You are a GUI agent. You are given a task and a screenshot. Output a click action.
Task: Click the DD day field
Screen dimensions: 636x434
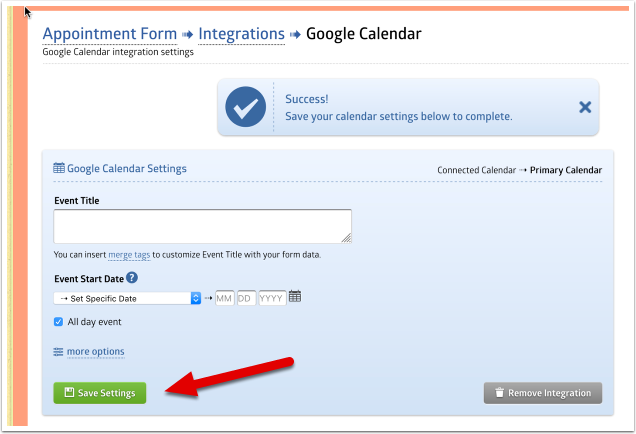(246, 298)
